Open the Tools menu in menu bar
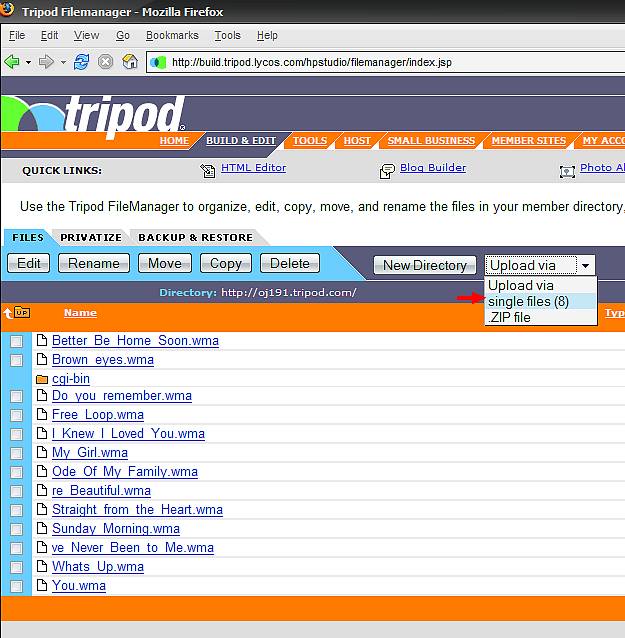 point(228,35)
